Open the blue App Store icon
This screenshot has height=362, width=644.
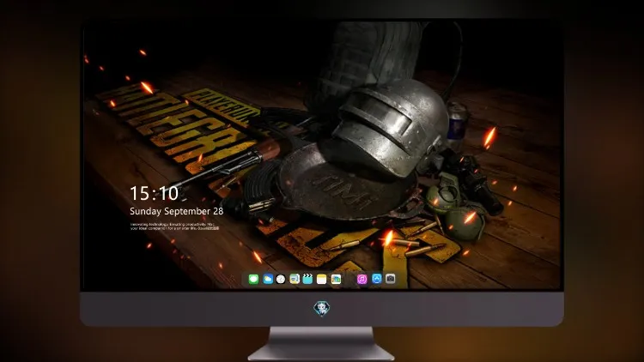click(377, 279)
